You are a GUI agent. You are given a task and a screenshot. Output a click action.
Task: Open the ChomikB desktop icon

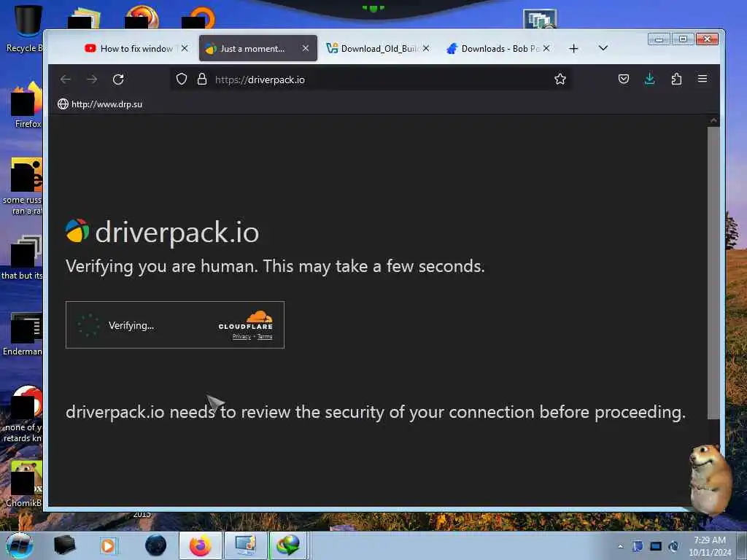24,483
